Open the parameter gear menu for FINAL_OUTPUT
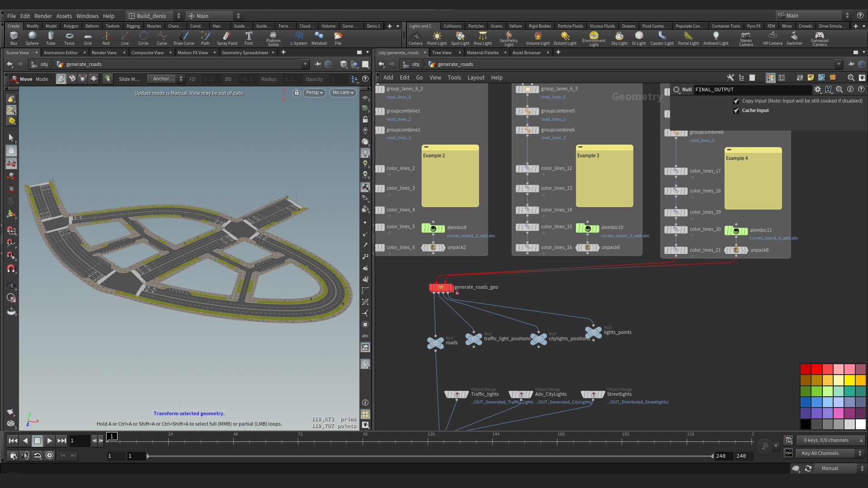 (817, 89)
